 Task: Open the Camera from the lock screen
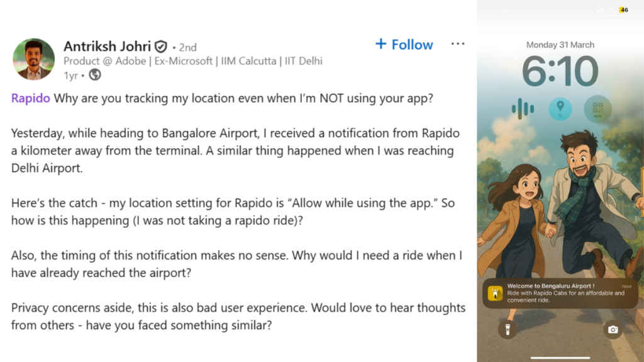click(613, 329)
